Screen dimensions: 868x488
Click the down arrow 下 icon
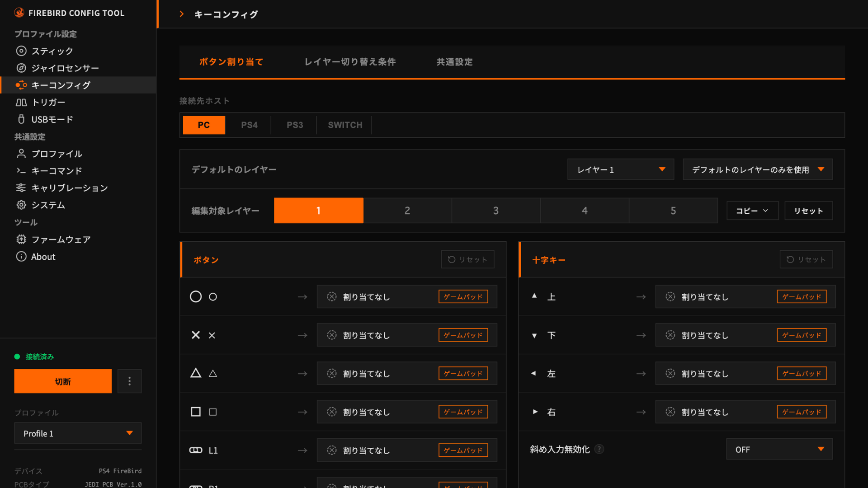(534, 335)
